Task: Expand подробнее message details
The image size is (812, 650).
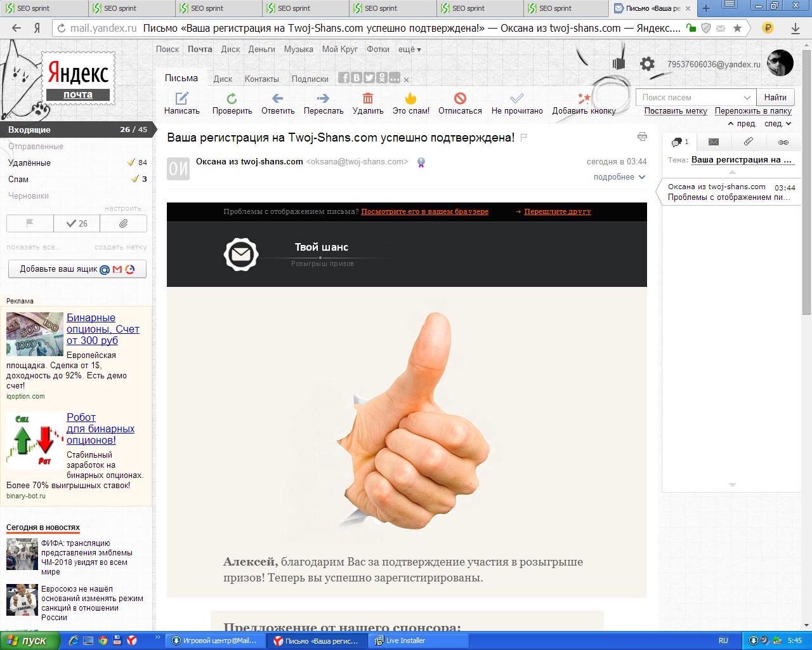Action: [619, 177]
